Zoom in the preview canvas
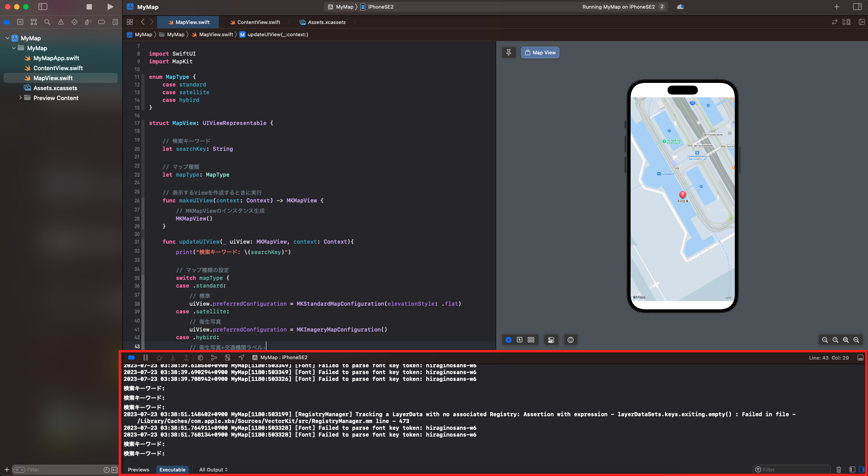868x476 pixels. coord(856,340)
